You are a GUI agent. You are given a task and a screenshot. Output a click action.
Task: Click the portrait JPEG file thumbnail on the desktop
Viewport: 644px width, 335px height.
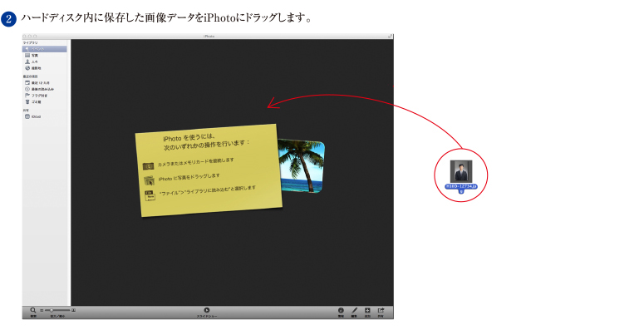point(461,171)
